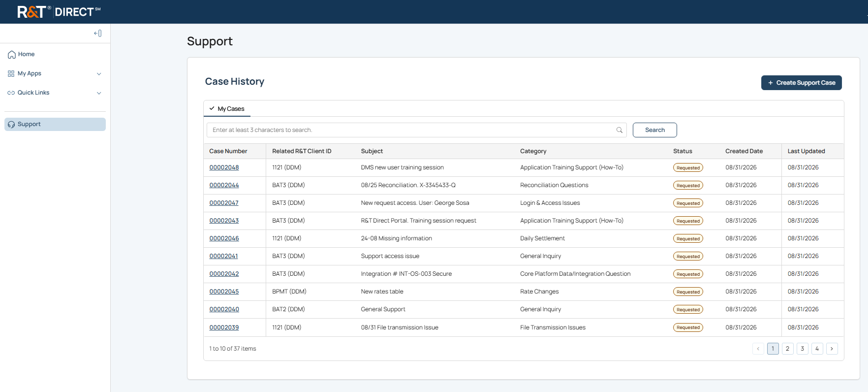868x392 pixels.
Task: Click client ID 'BPMT (DDM)'
Action: pyautogui.click(x=289, y=292)
